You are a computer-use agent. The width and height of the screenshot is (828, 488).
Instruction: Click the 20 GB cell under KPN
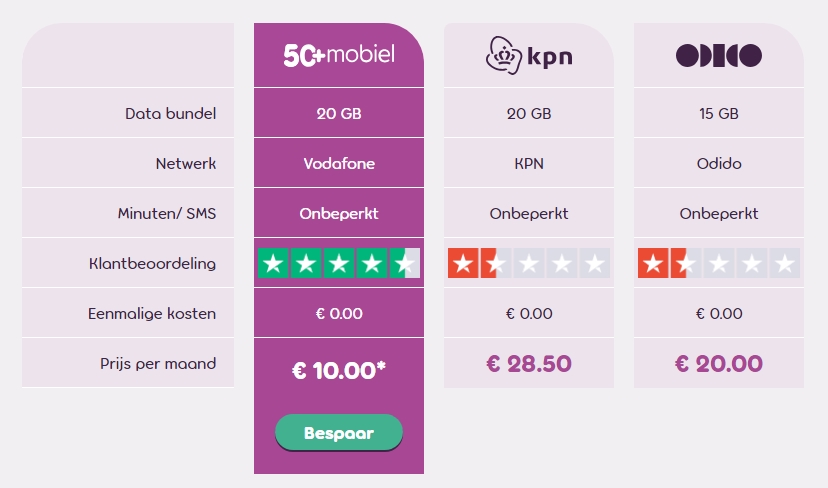pyautogui.click(x=529, y=113)
